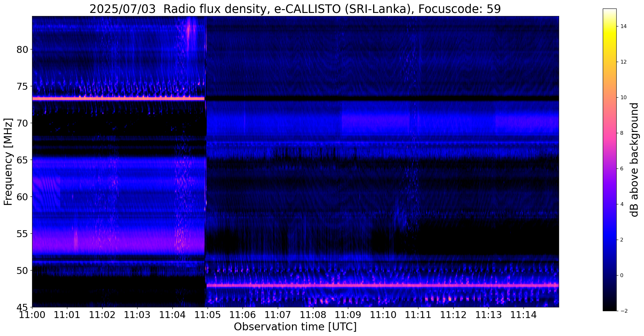Click the time axis tick label "11:04"
Screen dimensions: 644x336
point(172,315)
